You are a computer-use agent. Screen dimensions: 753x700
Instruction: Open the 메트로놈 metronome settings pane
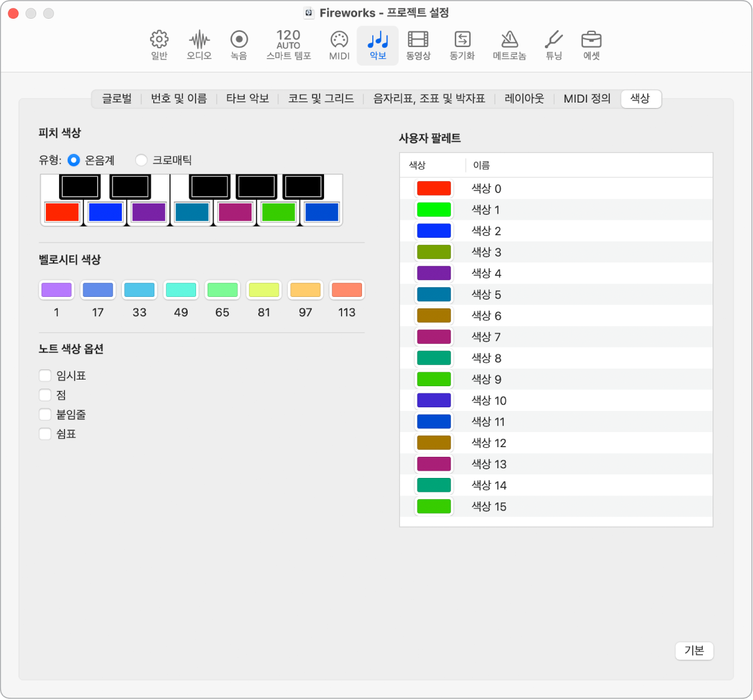pyautogui.click(x=509, y=45)
